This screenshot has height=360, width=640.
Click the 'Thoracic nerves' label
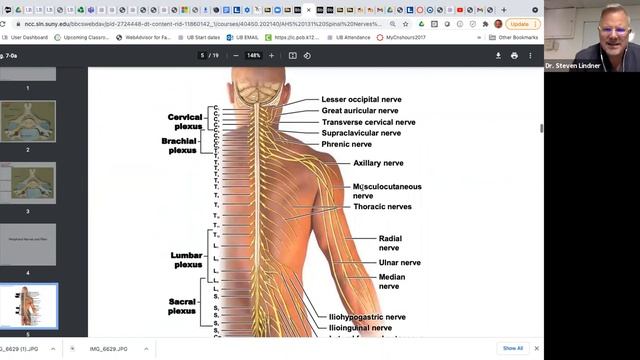coord(382,207)
